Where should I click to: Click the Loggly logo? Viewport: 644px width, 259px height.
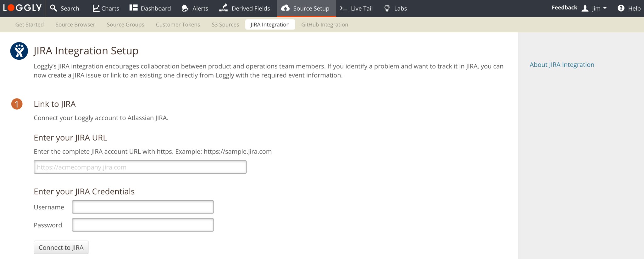tap(22, 8)
